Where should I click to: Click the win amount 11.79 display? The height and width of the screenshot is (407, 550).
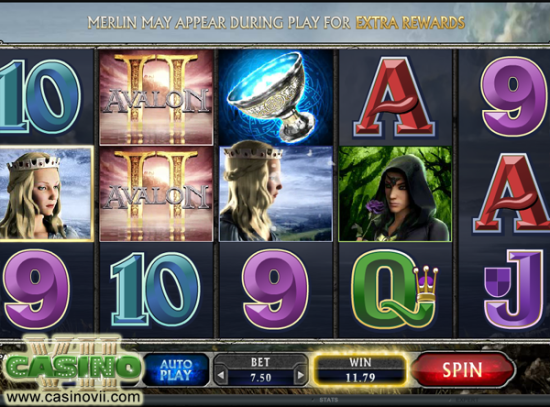coord(360,378)
